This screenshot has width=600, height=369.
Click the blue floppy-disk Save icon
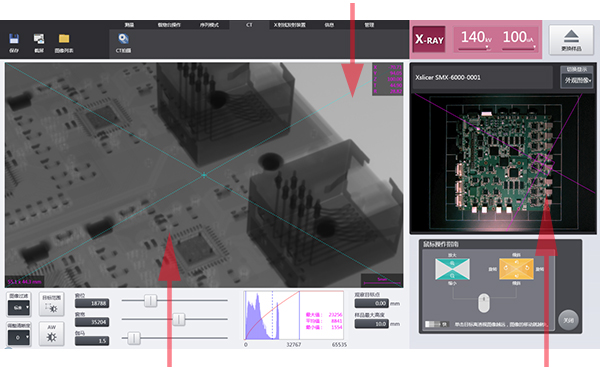pos(14,39)
